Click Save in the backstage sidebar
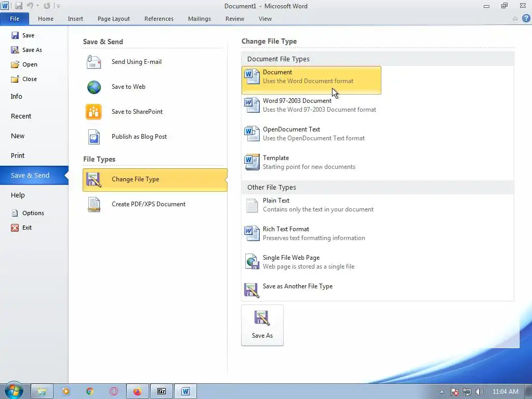Viewport: 532px width, 399px height. coord(23,35)
